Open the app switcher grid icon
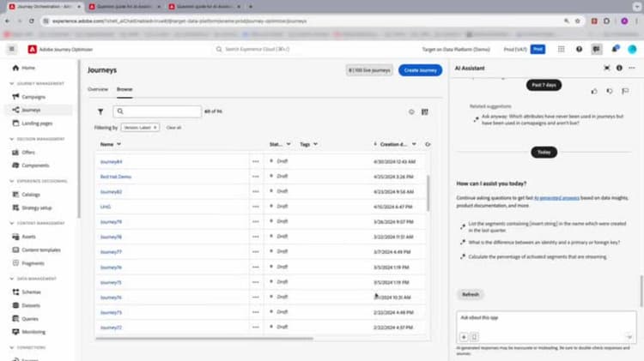Viewport: 644px width, 361px height. point(561,49)
